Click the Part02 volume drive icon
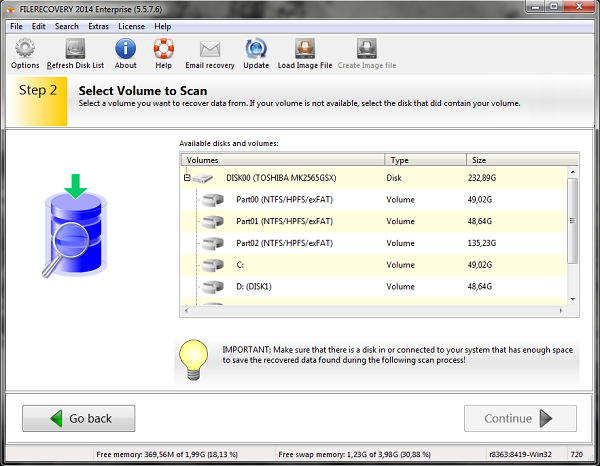 point(213,243)
